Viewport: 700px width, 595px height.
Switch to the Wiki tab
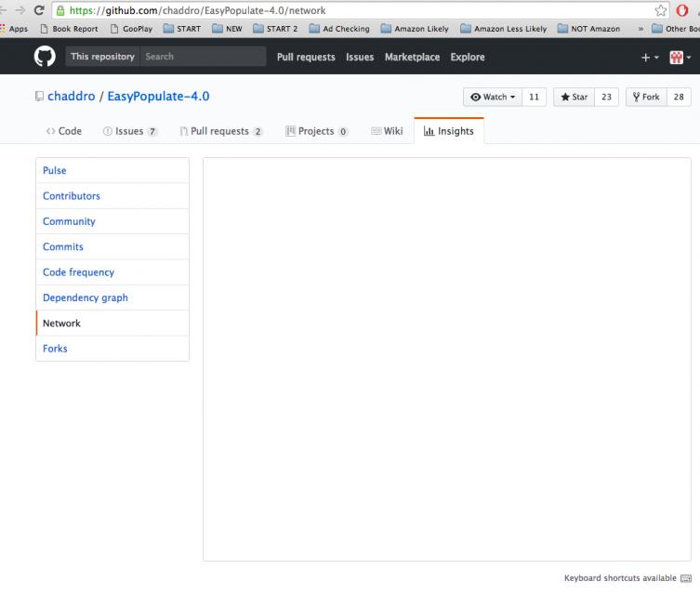(387, 131)
